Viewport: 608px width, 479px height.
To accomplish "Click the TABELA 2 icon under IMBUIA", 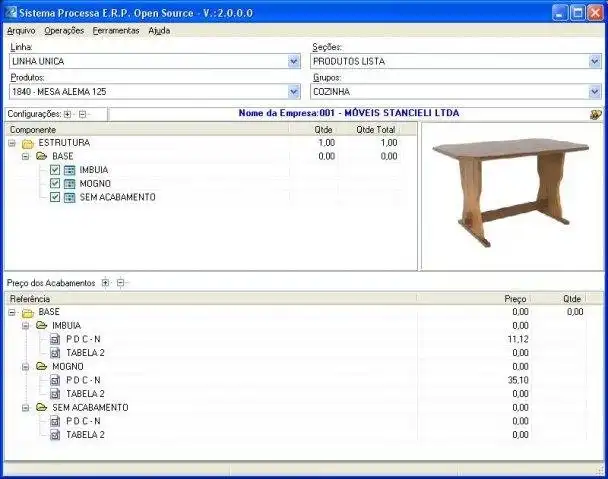I will 55,353.
